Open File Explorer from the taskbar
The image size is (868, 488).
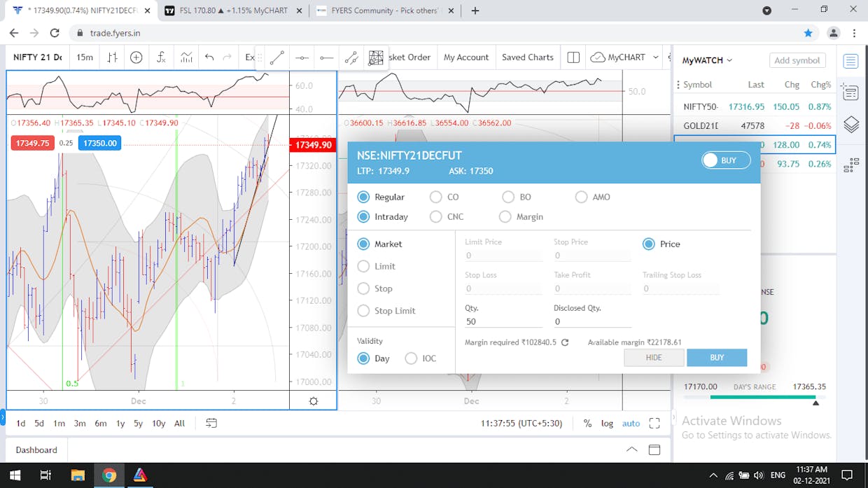(78, 475)
